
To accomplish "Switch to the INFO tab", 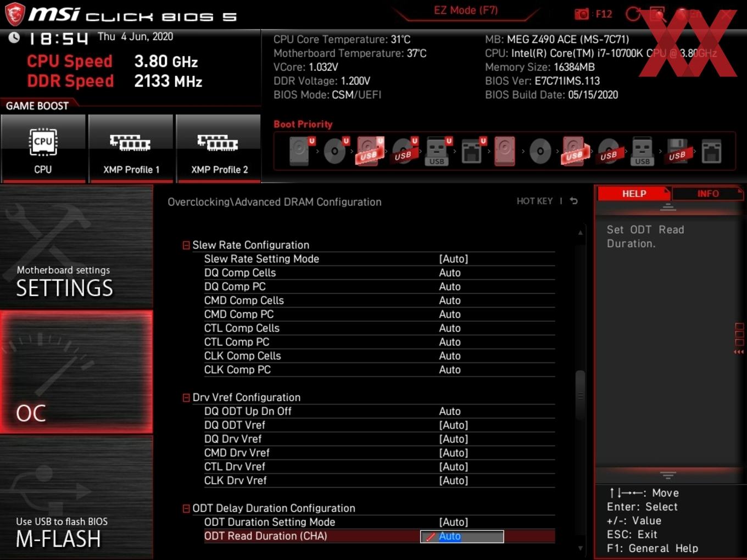I will tap(707, 193).
